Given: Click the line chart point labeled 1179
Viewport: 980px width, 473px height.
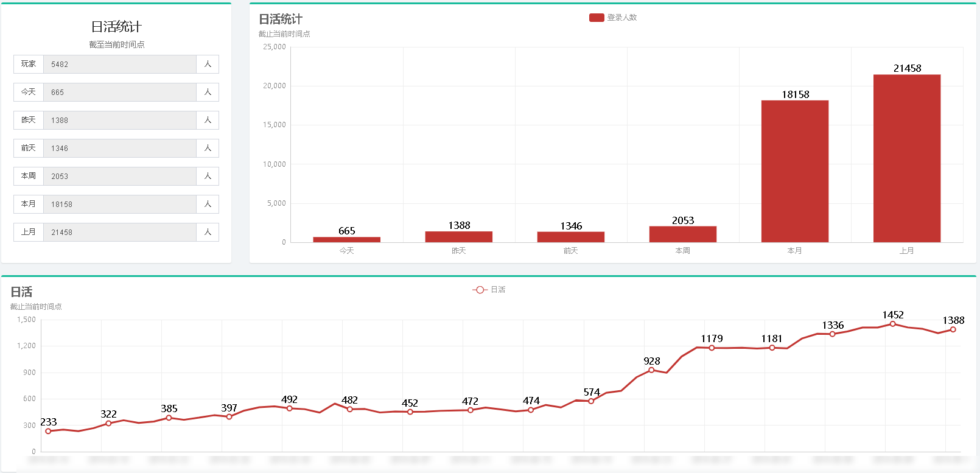Looking at the screenshot, I should (712, 348).
